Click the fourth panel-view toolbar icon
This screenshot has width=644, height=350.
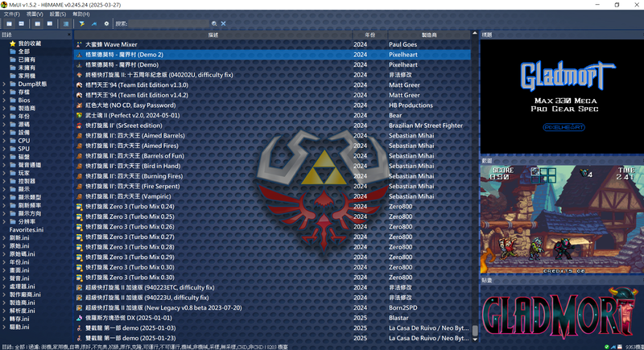tap(50, 24)
